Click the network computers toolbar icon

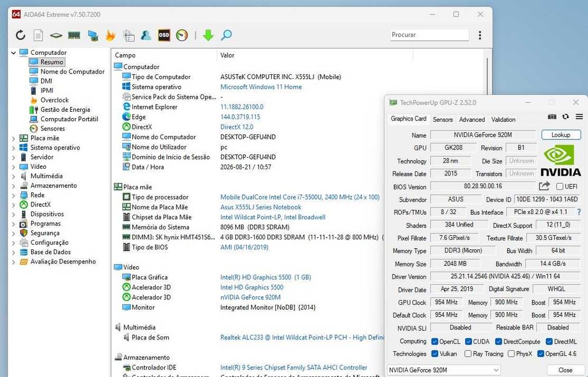click(93, 35)
